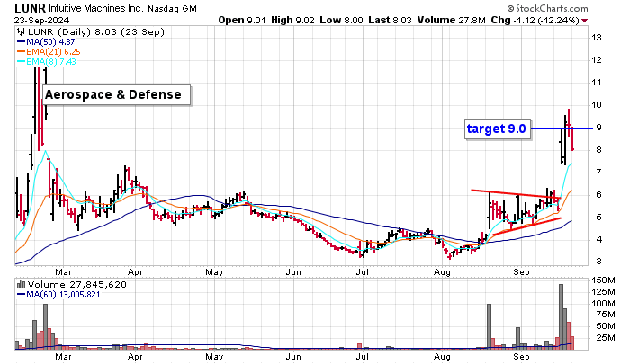Click the MA(50) 4.87 legend entry

[46, 41]
